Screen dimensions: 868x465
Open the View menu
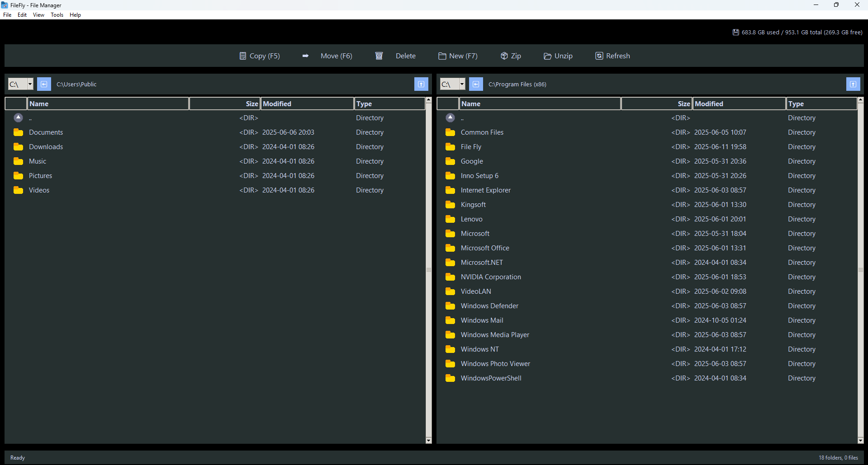pyautogui.click(x=38, y=15)
